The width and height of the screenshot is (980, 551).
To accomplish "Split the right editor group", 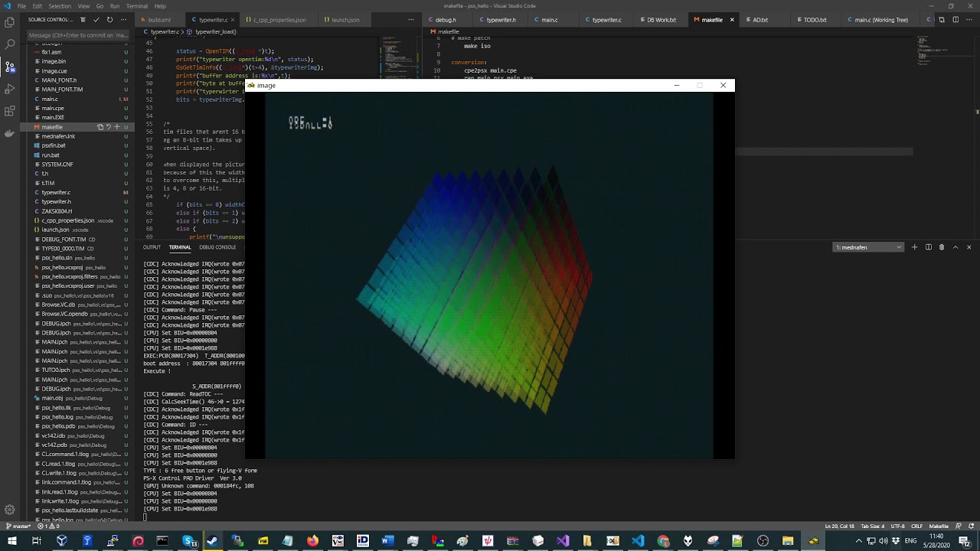I will coord(955,20).
